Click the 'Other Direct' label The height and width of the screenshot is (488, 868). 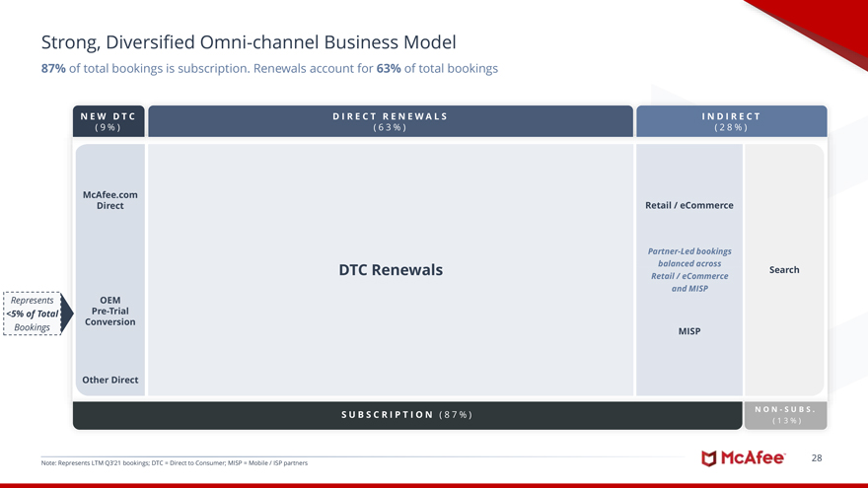tap(110, 381)
